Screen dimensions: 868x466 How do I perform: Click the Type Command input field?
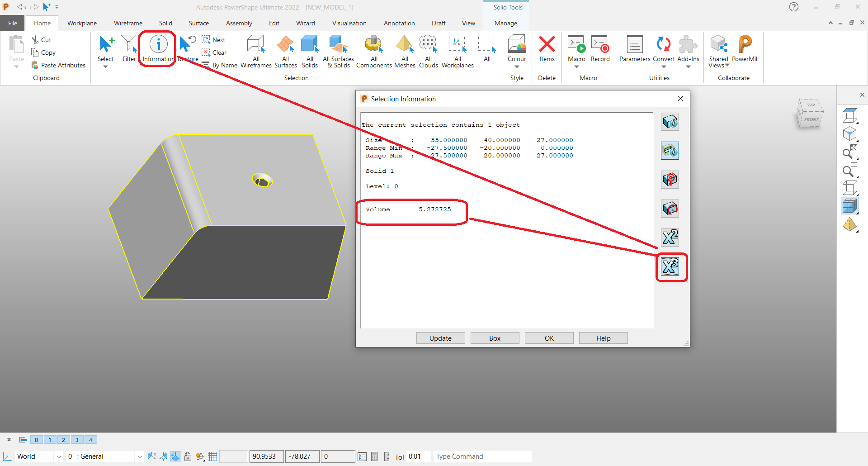pyautogui.click(x=481, y=456)
